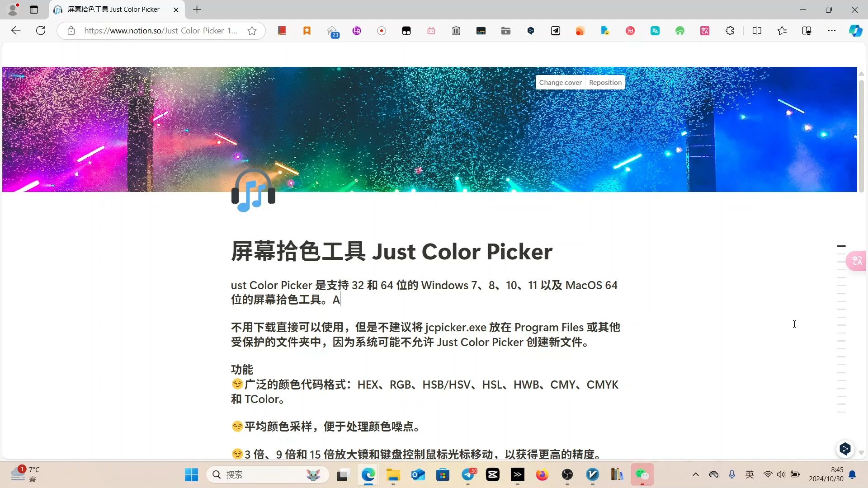Open Copilot sidebar

[x=855, y=31]
